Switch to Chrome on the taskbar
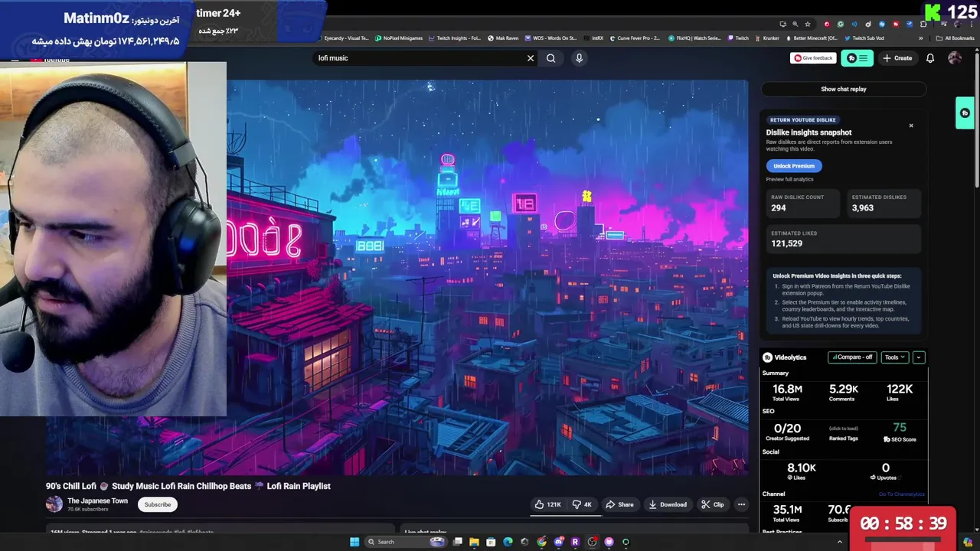 [x=541, y=542]
